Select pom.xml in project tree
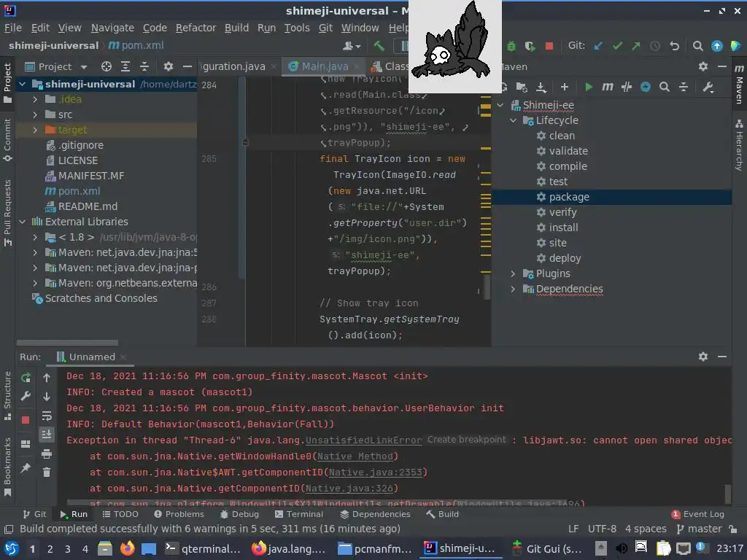 coord(79,192)
